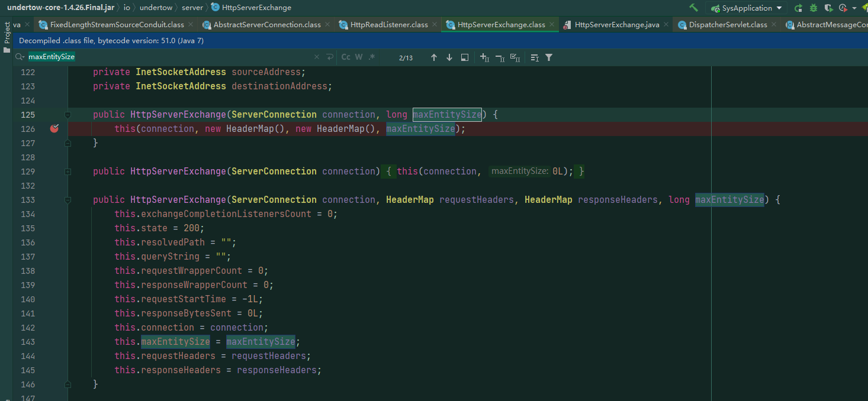Run SysApplication with coverage shield icon
The width and height of the screenshot is (868, 401).
click(x=829, y=8)
